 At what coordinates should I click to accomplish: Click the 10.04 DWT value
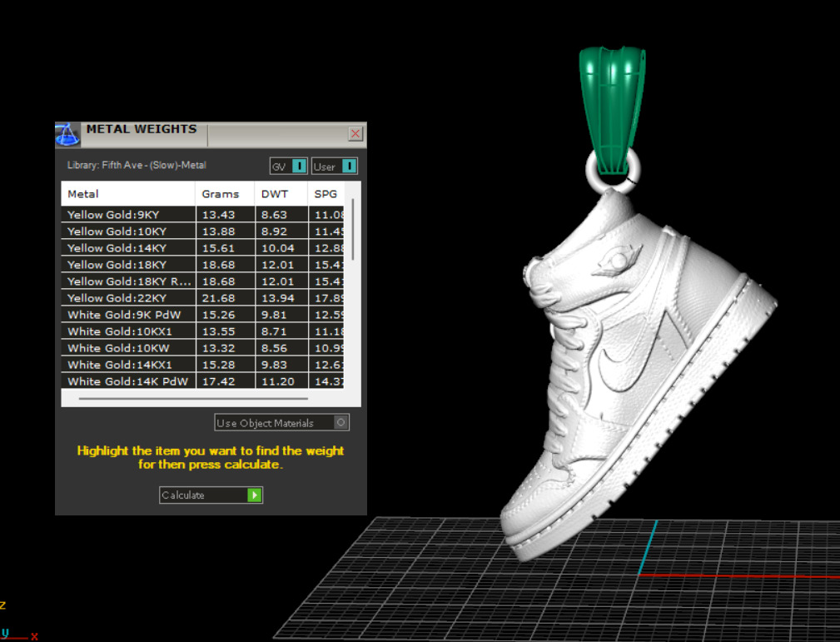coord(277,248)
